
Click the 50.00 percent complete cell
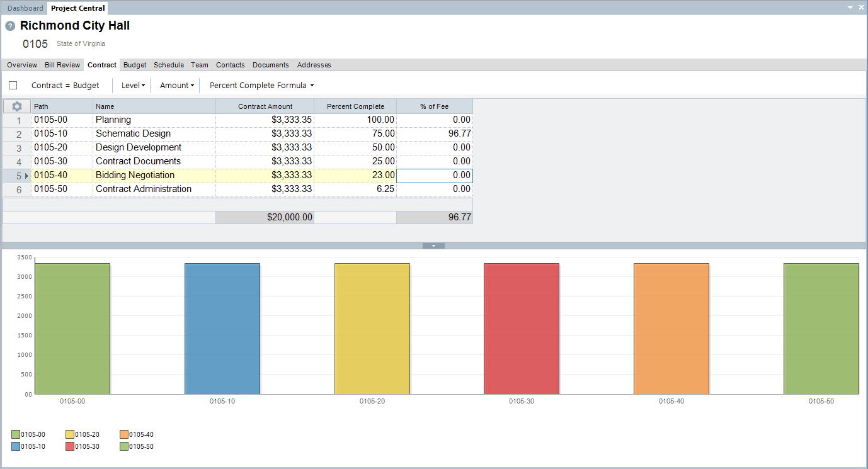pos(355,148)
